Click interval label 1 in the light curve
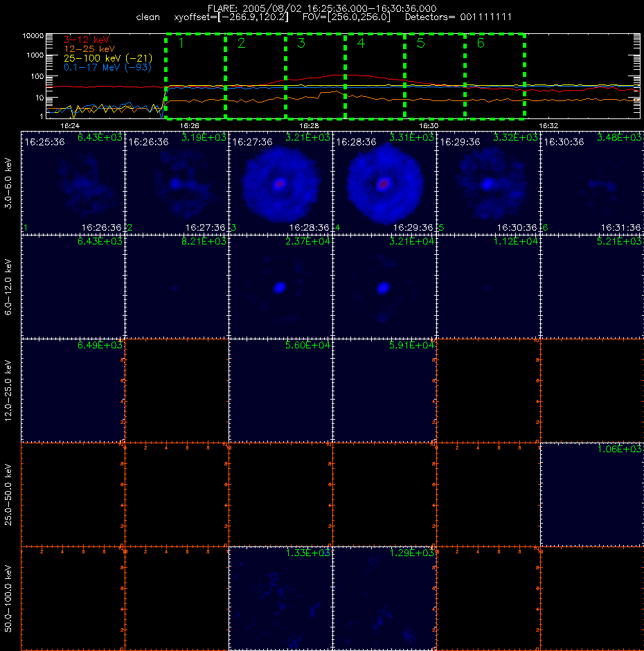 click(x=181, y=43)
